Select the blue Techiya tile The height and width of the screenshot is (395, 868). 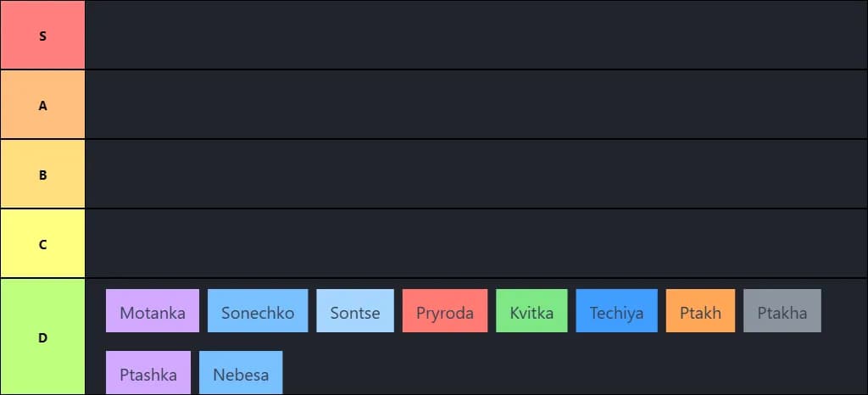pos(616,311)
